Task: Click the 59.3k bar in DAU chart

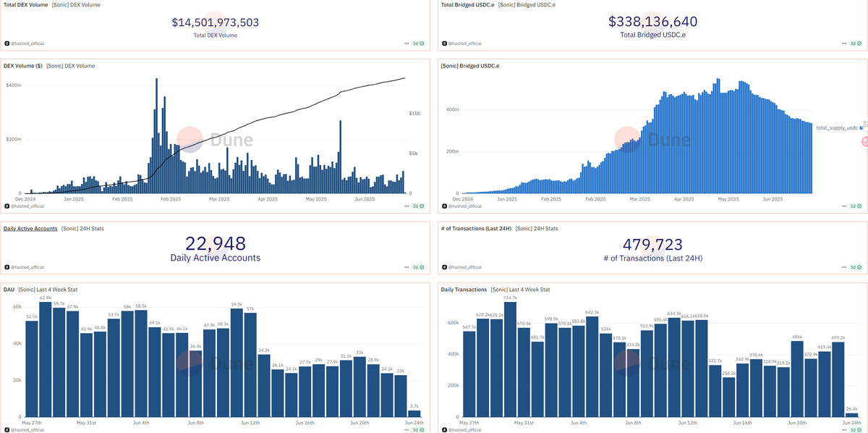Action: [237, 363]
